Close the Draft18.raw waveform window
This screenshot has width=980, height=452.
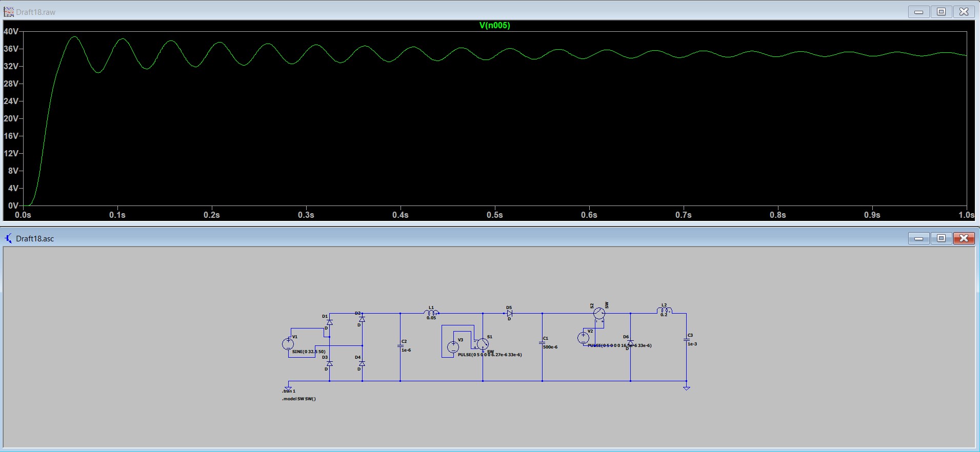(964, 12)
